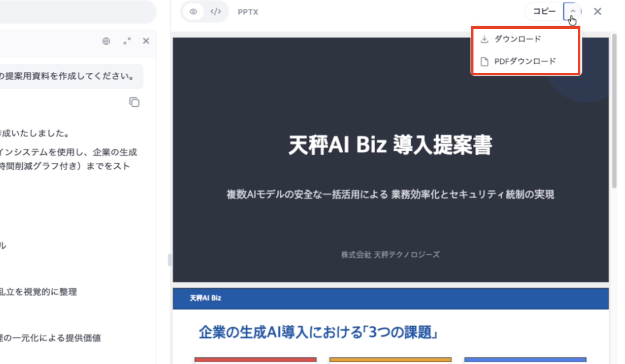The height and width of the screenshot is (364, 625).
Task: Close the PPTX preview panel
Action: (x=598, y=11)
